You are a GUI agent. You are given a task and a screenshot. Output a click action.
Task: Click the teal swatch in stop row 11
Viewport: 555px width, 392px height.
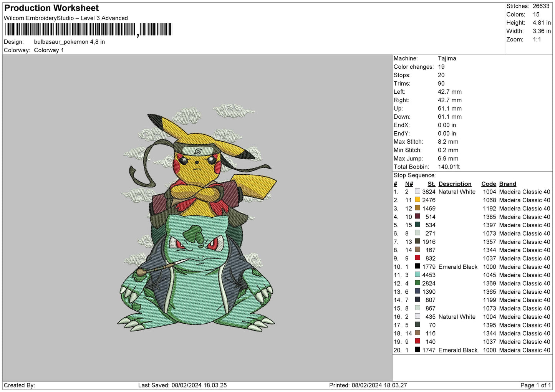[417, 275]
